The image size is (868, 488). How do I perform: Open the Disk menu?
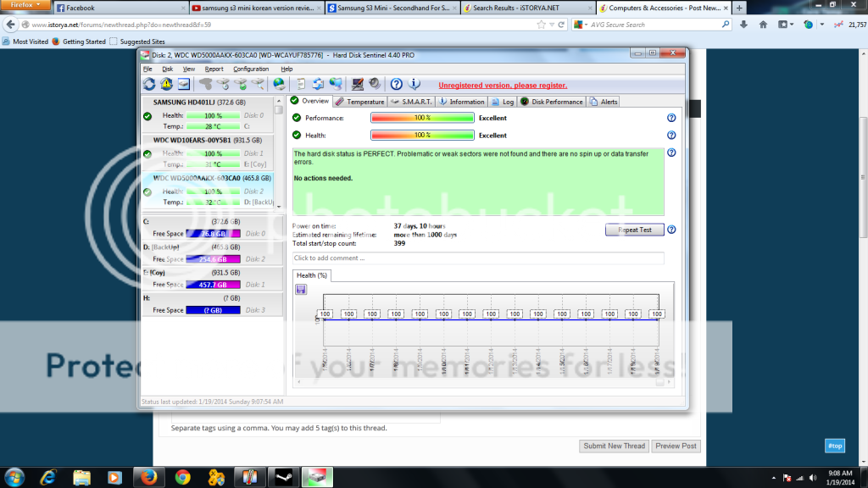pos(168,69)
